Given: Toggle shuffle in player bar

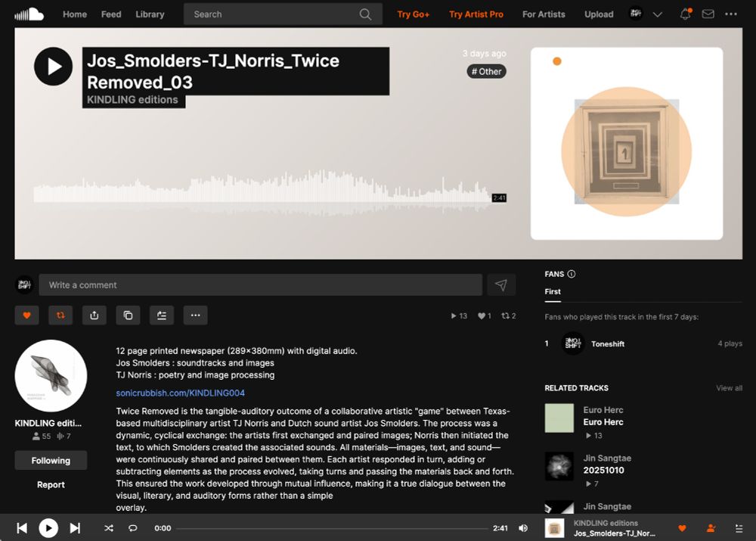Looking at the screenshot, I should [x=109, y=528].
